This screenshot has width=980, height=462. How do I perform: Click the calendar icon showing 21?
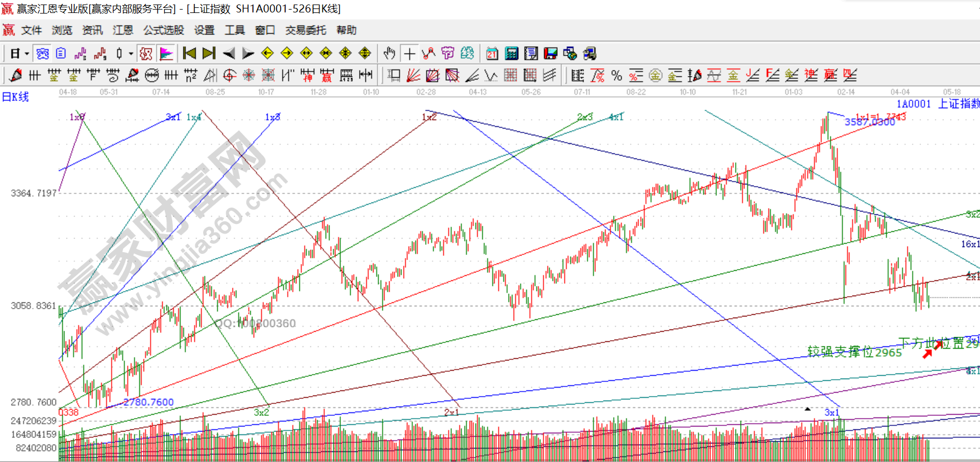tap(492, 54)
